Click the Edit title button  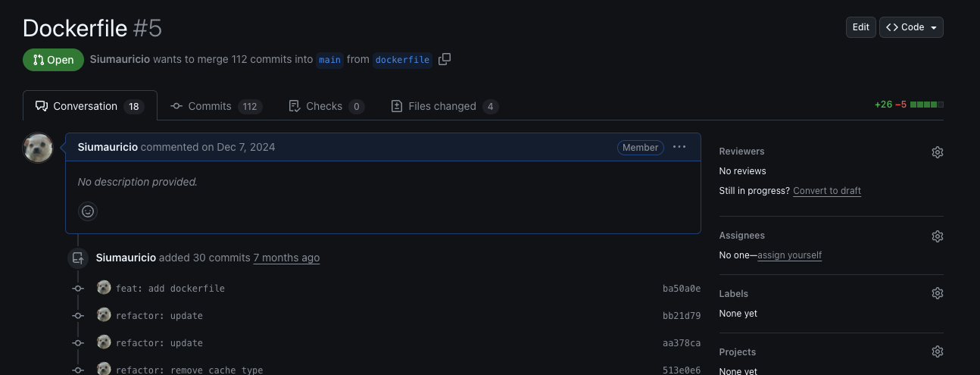(860, 27)
